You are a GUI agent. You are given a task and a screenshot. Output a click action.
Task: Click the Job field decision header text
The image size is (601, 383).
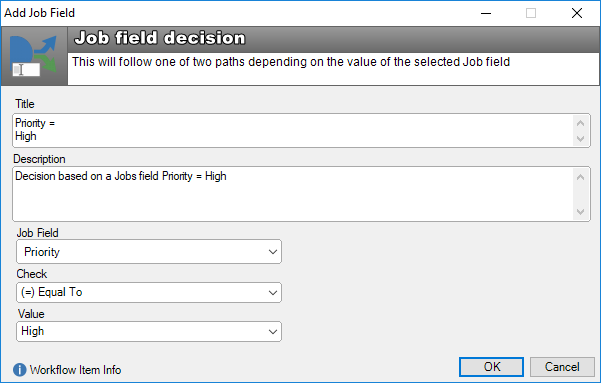tap(160, 38)
